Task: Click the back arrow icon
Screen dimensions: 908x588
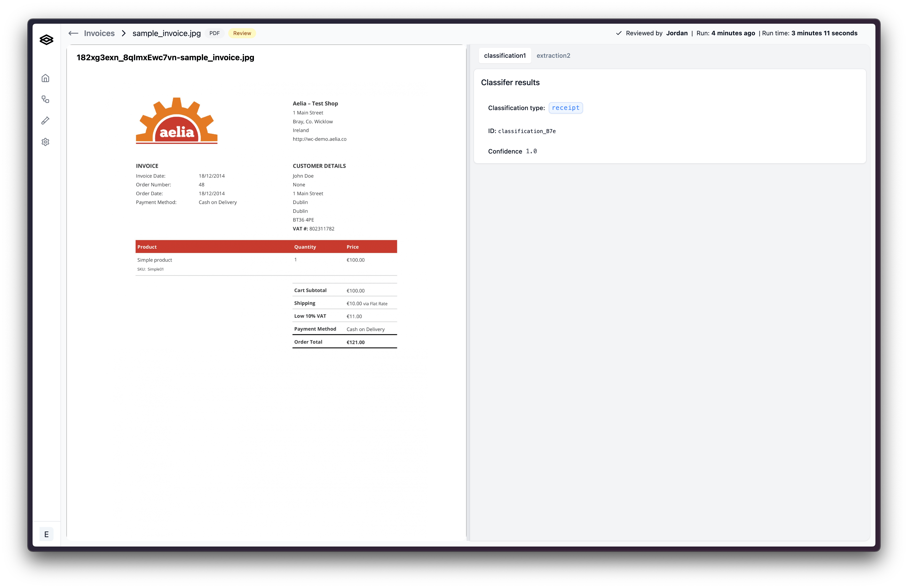Action: (x=73, y=34)
